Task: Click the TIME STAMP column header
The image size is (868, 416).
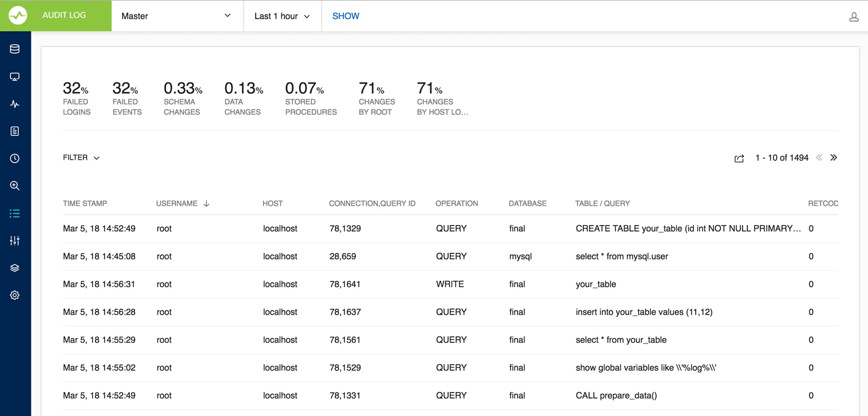Action: 85,203
